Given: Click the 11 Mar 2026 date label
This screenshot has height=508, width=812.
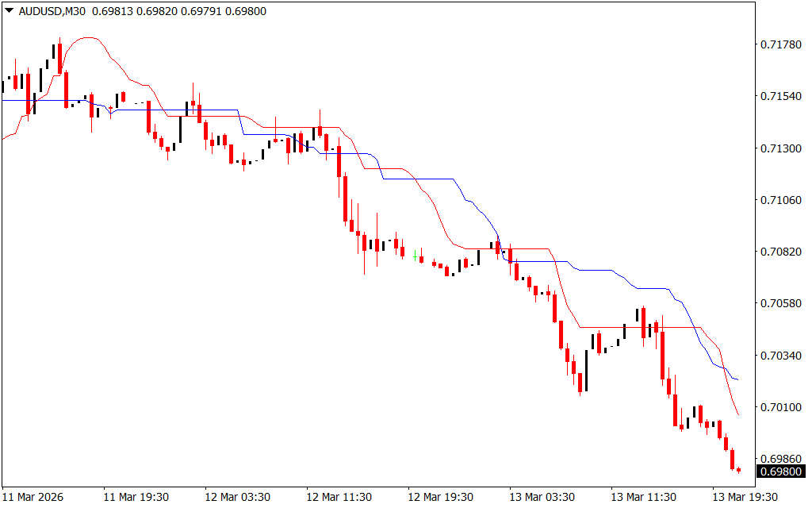Looking at the screenshot, I should 33,497.
